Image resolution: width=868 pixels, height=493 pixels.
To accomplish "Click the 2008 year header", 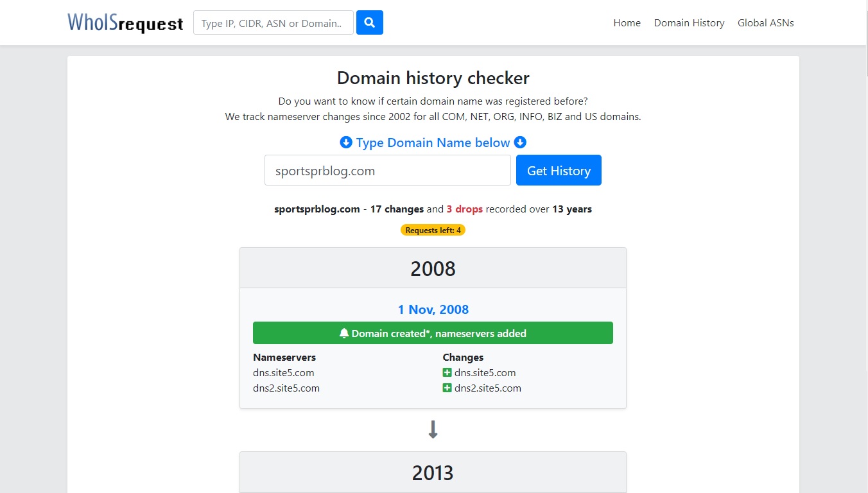I will click(433, 268).
